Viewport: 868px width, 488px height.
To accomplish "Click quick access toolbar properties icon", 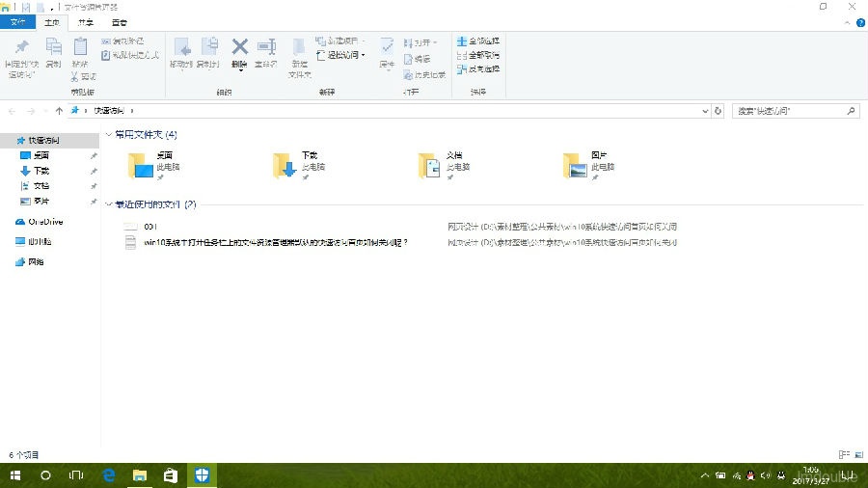I will 25,7.
